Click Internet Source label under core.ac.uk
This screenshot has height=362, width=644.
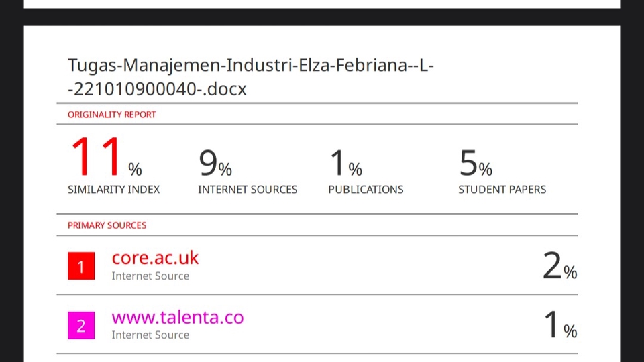click(150, 276)
